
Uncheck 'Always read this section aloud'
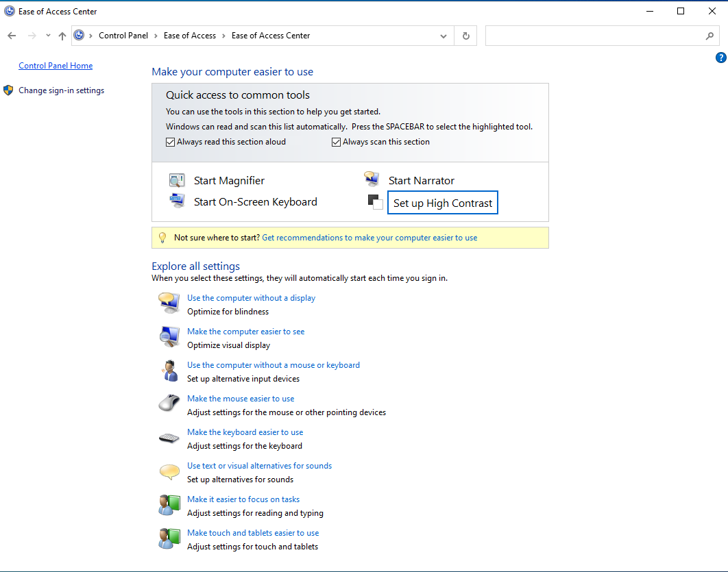pyautogui.click(x=171, y=142)
